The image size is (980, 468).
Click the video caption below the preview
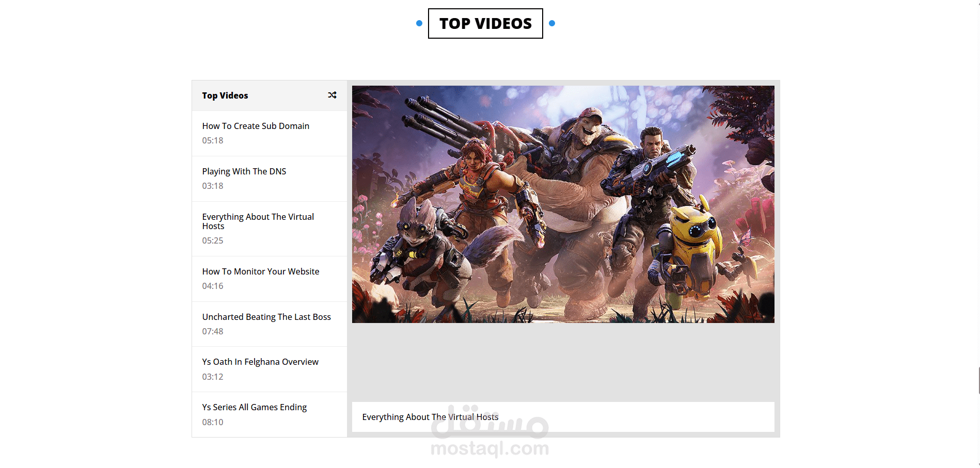point(563,417)
